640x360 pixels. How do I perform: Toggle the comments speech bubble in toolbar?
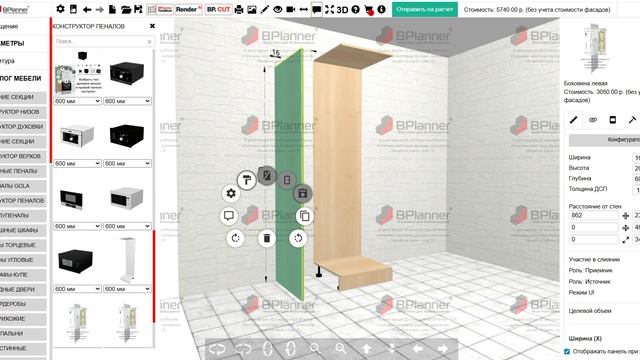coord(316,9)
